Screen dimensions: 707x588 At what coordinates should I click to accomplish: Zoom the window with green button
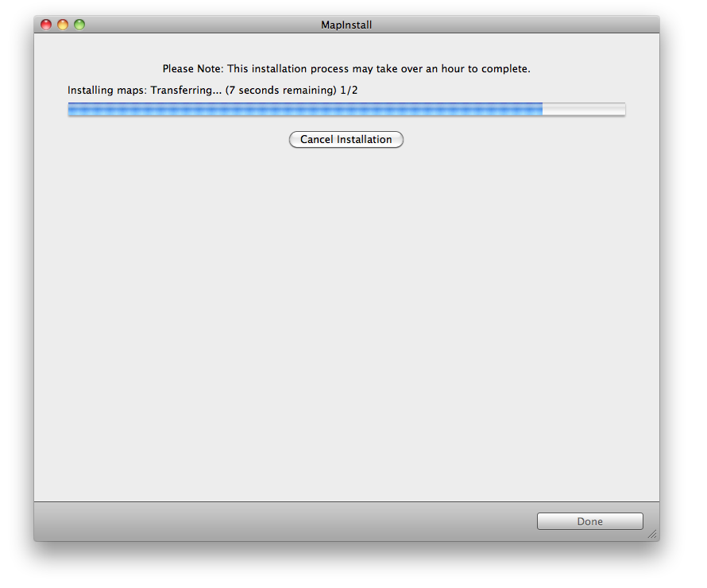[x=79, y=25]
